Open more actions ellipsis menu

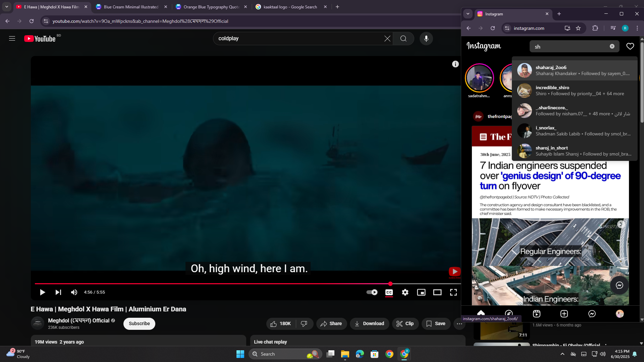click(460, 323)
